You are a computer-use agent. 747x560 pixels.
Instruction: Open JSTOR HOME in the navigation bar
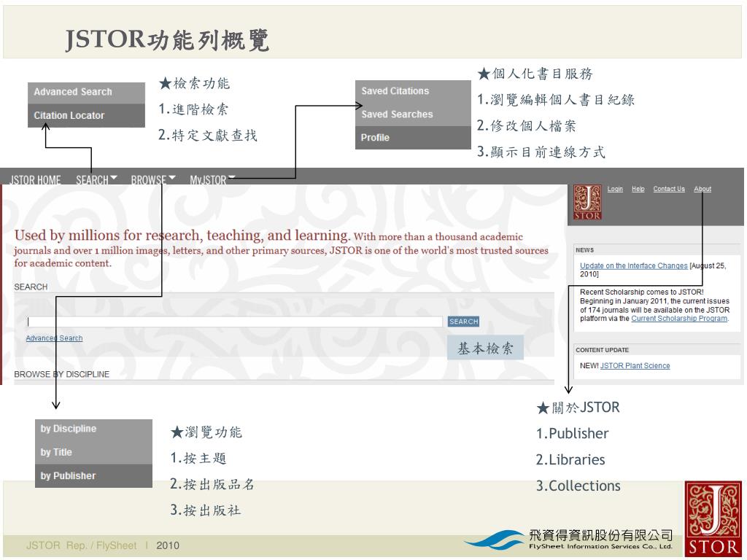pos(35,180)
